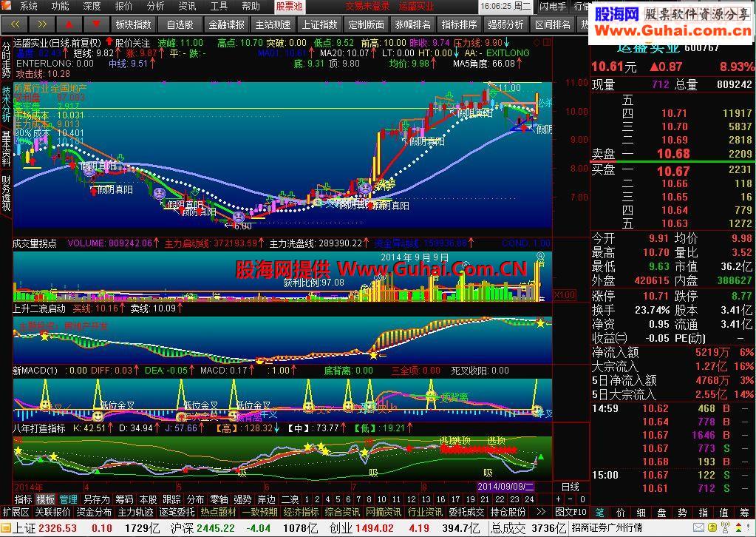
Task: Click the 日线 period label
Action: (x=571, y=487)
